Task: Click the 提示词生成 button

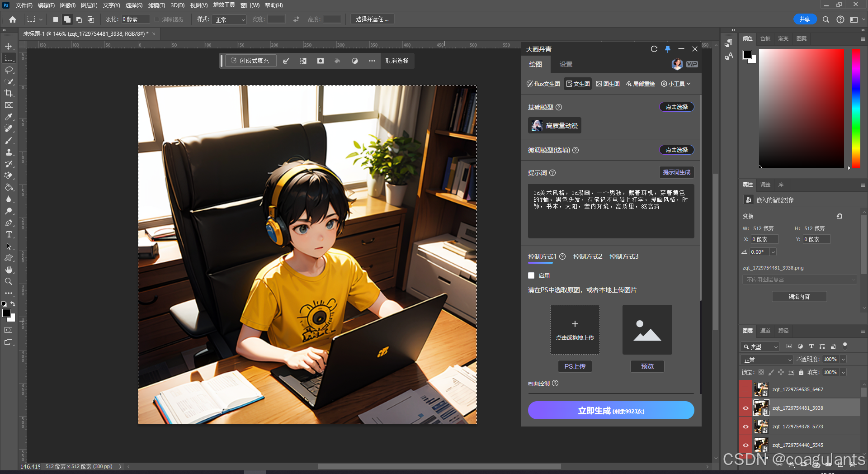Action: click(x=676, y=172)
